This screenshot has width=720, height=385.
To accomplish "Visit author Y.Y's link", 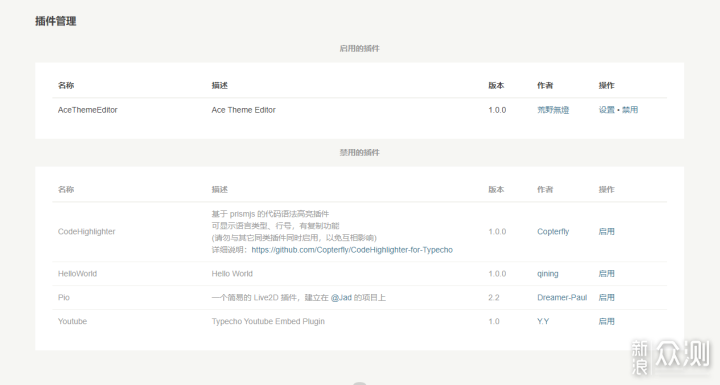I will 543,322.
